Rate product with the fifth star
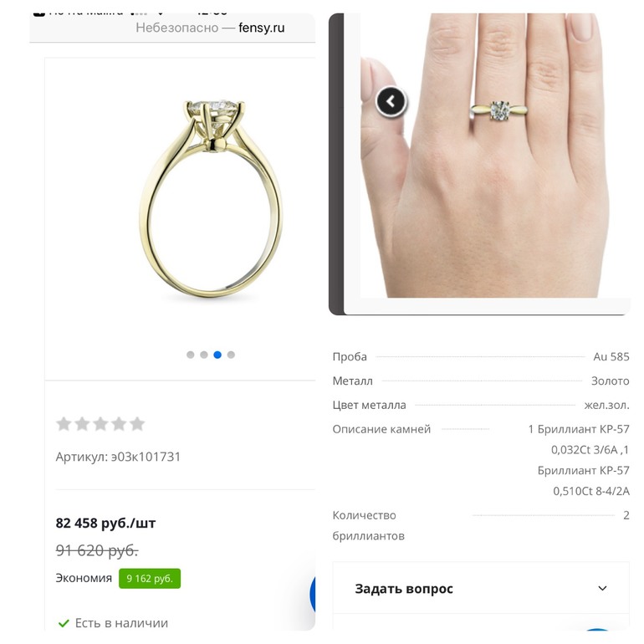This screenshot has width=644, height=644. point(137,423)
